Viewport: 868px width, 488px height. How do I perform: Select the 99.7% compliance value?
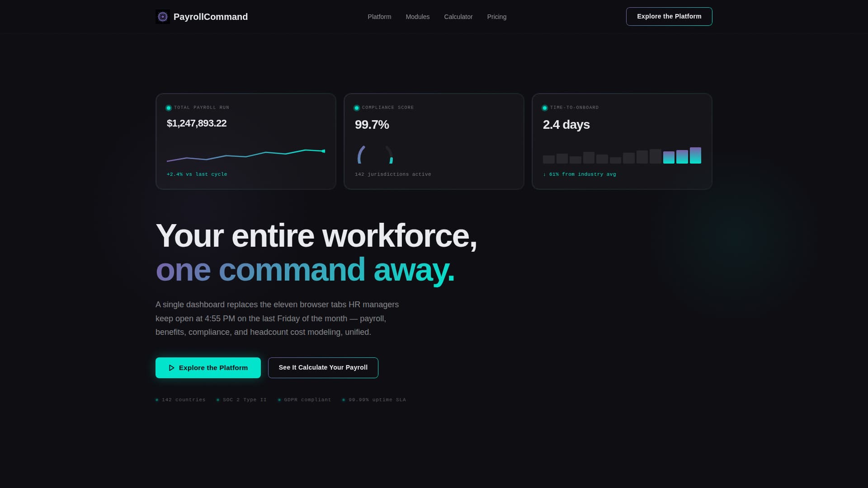(372, 125)
